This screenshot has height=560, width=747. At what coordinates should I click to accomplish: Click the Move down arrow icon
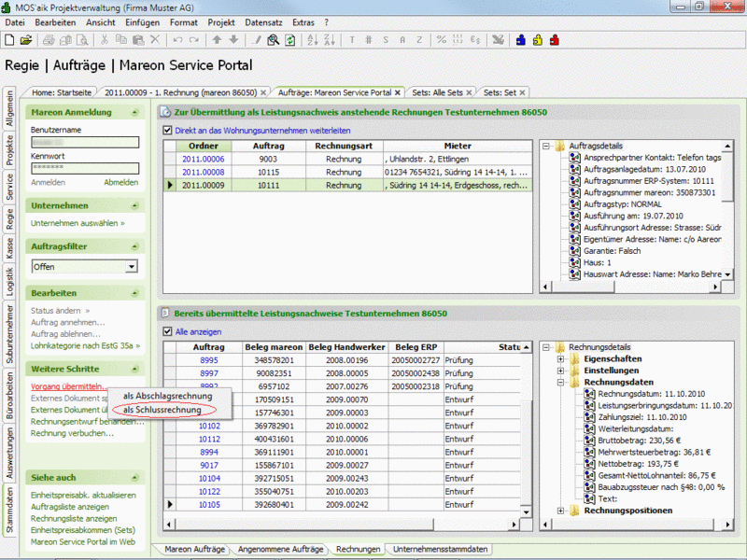tap(233, 40)
